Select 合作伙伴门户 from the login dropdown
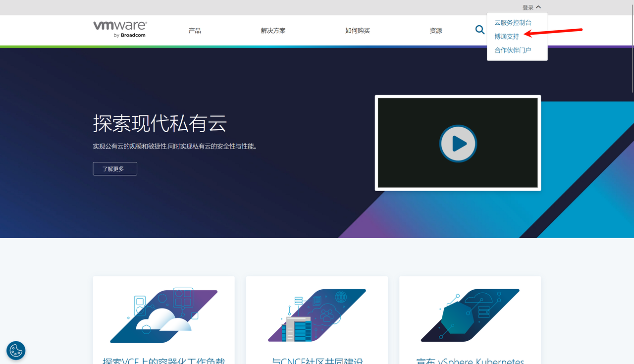Screen dimensions: 634x364 [513, 50]
